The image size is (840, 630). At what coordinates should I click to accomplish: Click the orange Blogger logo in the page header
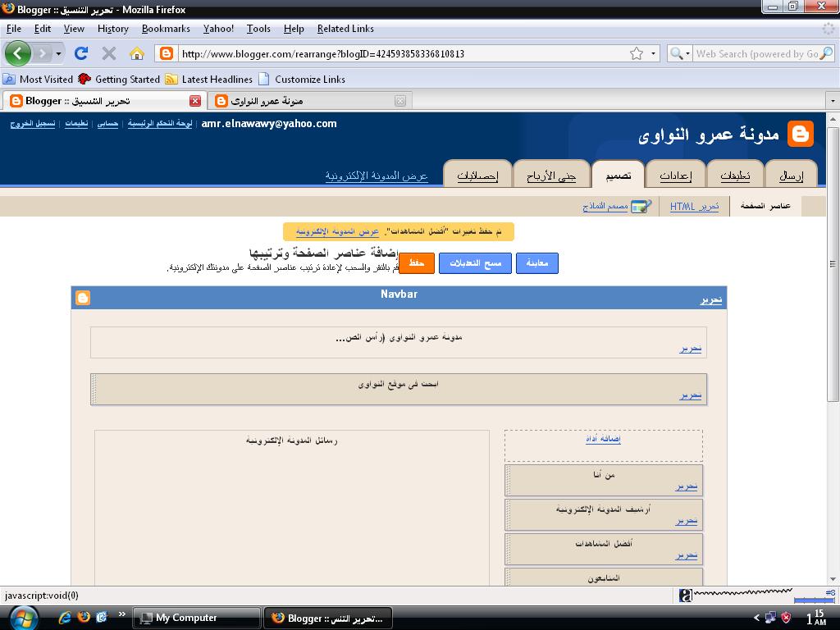pos(801,134)
